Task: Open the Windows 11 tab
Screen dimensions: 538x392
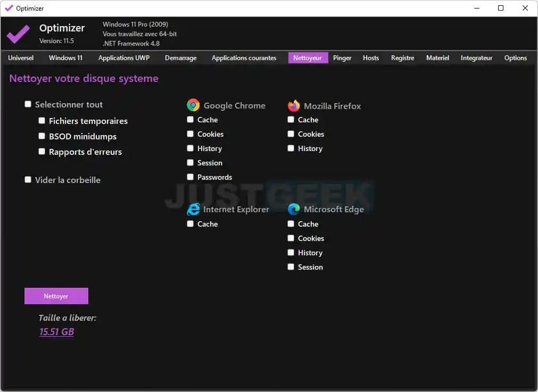Action: tap(65, 58)
